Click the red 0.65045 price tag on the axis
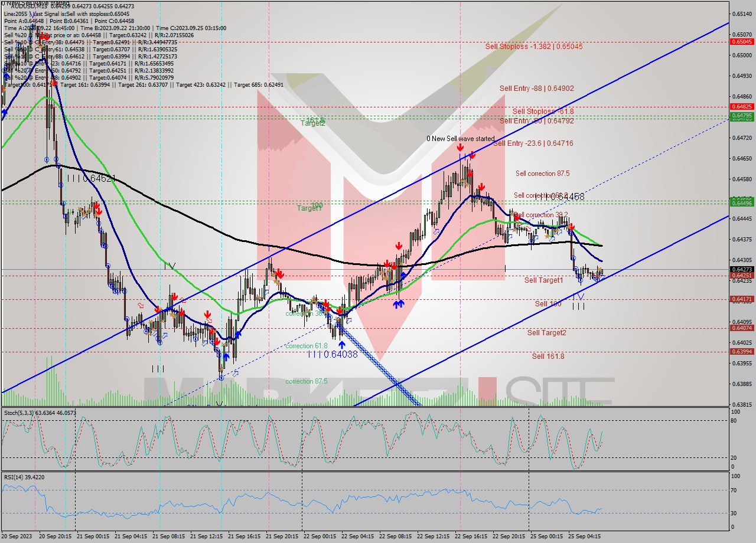 click(x=741, y=42)
